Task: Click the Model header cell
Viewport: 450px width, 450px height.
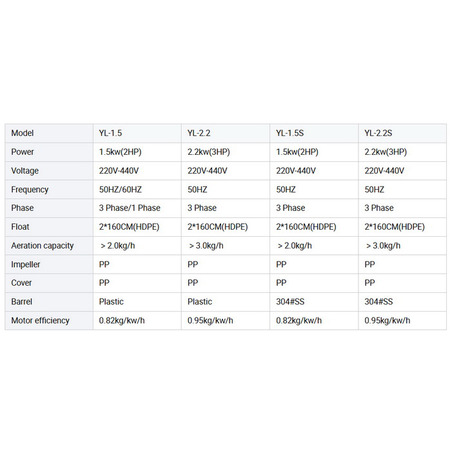Action: (x=49, y=133)
